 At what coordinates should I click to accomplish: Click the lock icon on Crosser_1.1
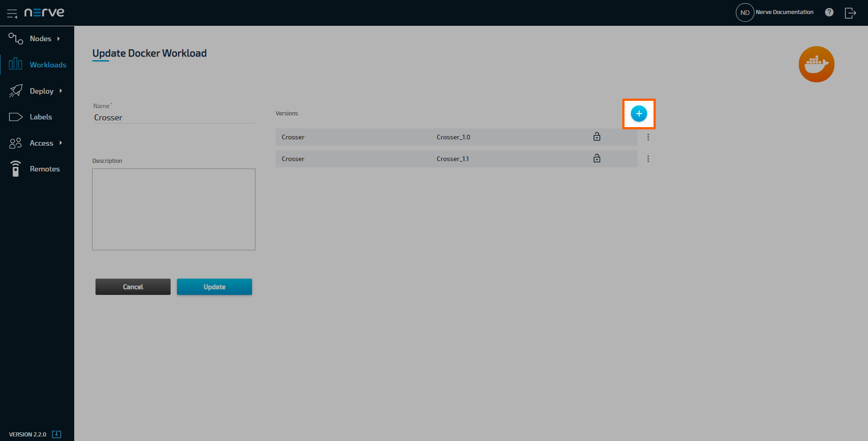coord(596,158)
